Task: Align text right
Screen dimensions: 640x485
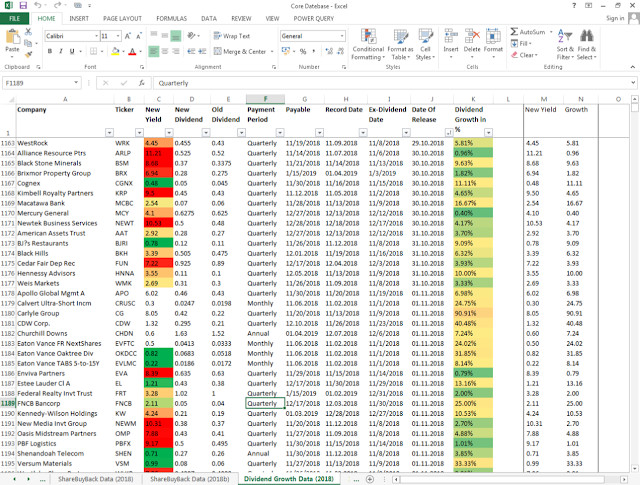Action: (x=176, y=51)
